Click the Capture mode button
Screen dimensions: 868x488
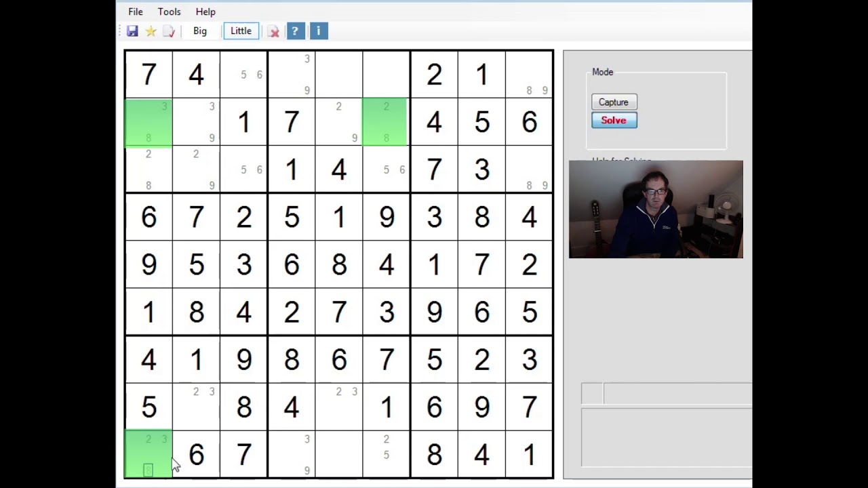[614, 102]
